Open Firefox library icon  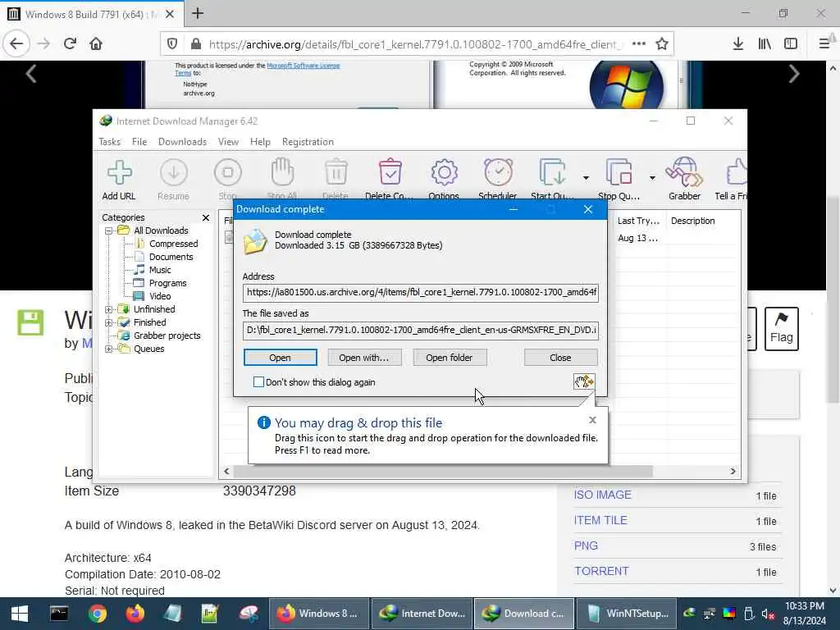pyautogui.click(x=765, y=43)
